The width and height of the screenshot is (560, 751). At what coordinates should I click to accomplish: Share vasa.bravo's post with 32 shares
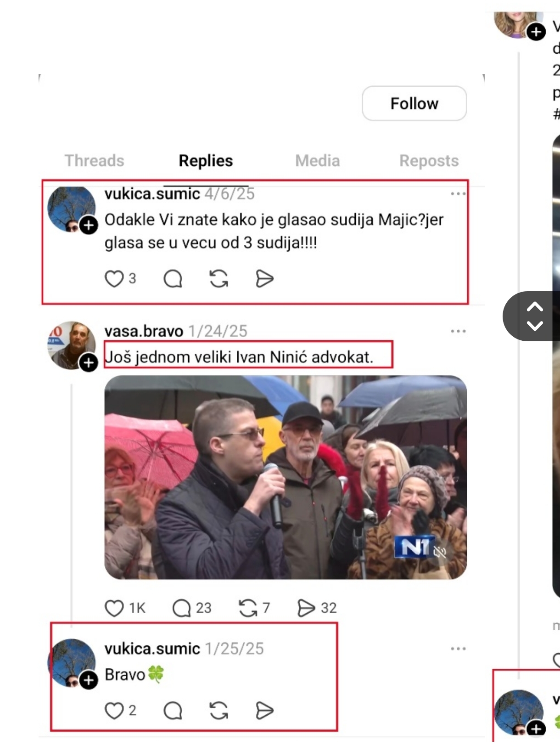pos(306,608)
